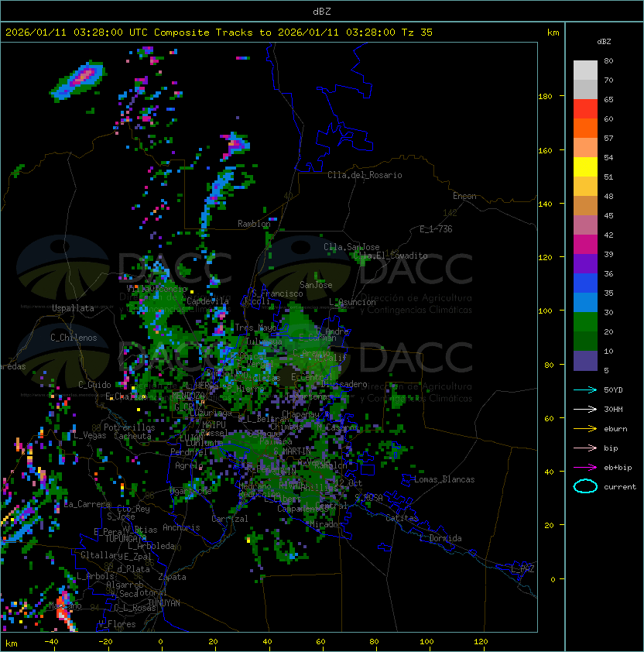This screenshot has height=652, width=644.
Task: Click the 'Tz 35' value in the header
Action: click(x=417, y=33)
